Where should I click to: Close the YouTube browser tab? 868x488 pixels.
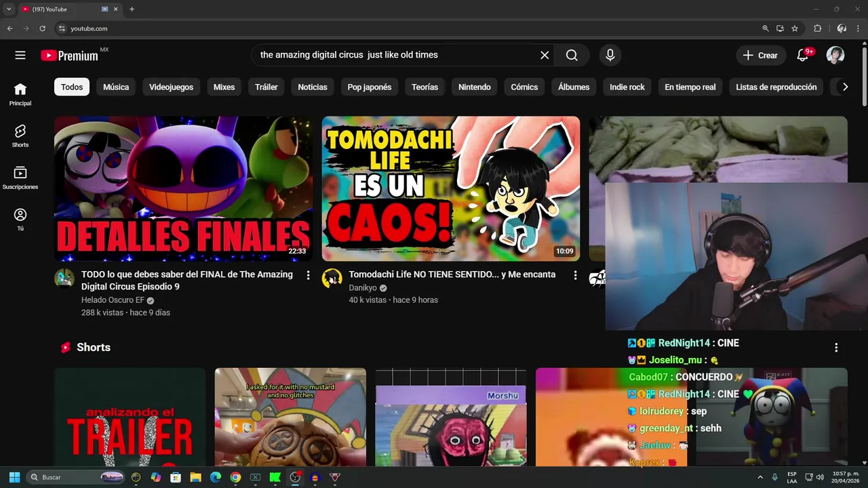[116, 9]
